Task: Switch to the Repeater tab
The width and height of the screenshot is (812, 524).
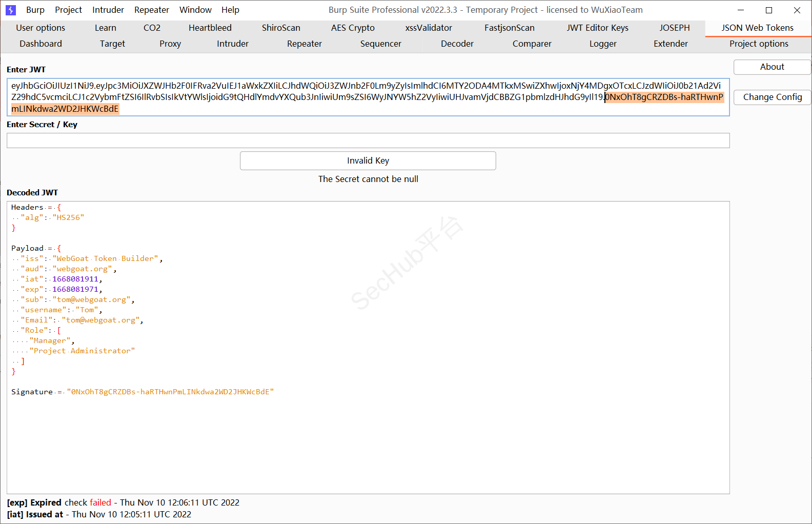Action: pyautogui.click(x=304, y=44)
